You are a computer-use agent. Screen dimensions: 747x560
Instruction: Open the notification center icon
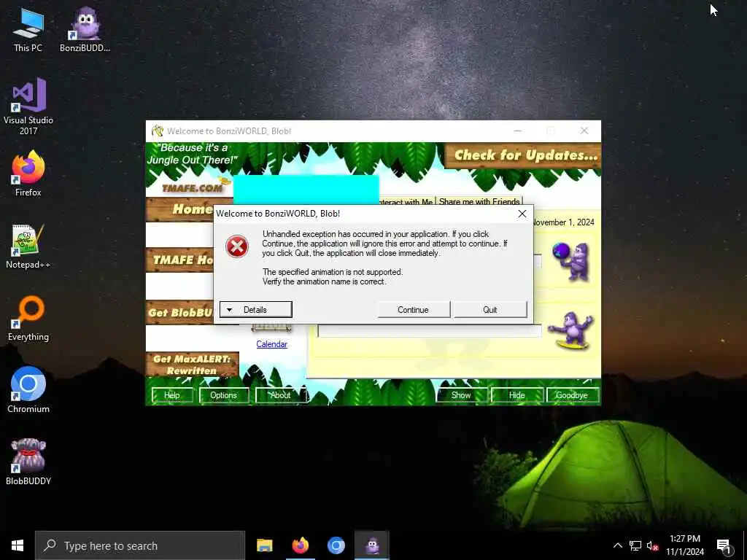[x=724, y=546]
